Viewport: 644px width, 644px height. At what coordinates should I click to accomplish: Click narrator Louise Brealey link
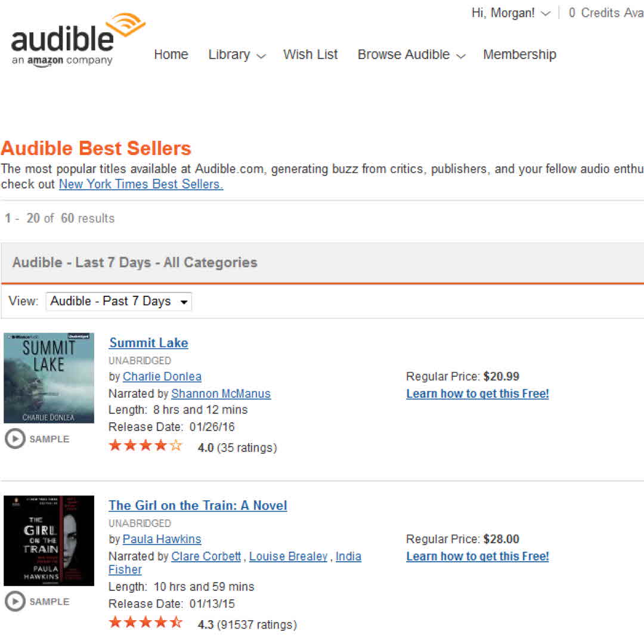click(x=288, y=556)
